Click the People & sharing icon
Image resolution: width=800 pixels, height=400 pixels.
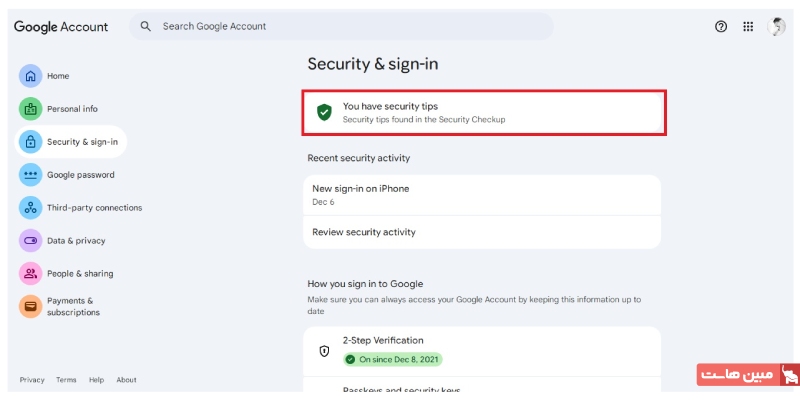[31, 274]
